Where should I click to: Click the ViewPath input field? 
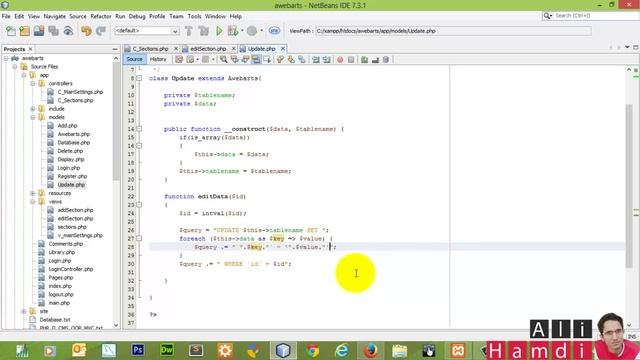pyautogui.click(x=453, y=31)
